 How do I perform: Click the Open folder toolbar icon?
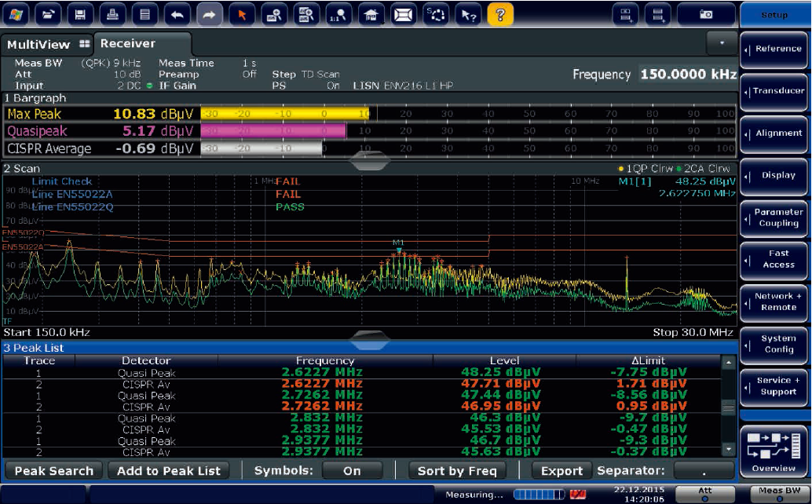(48, 14)
